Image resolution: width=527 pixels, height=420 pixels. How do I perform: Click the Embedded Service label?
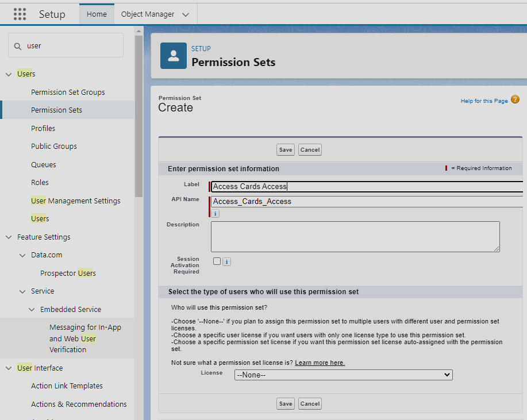click(x=71, y=309)
